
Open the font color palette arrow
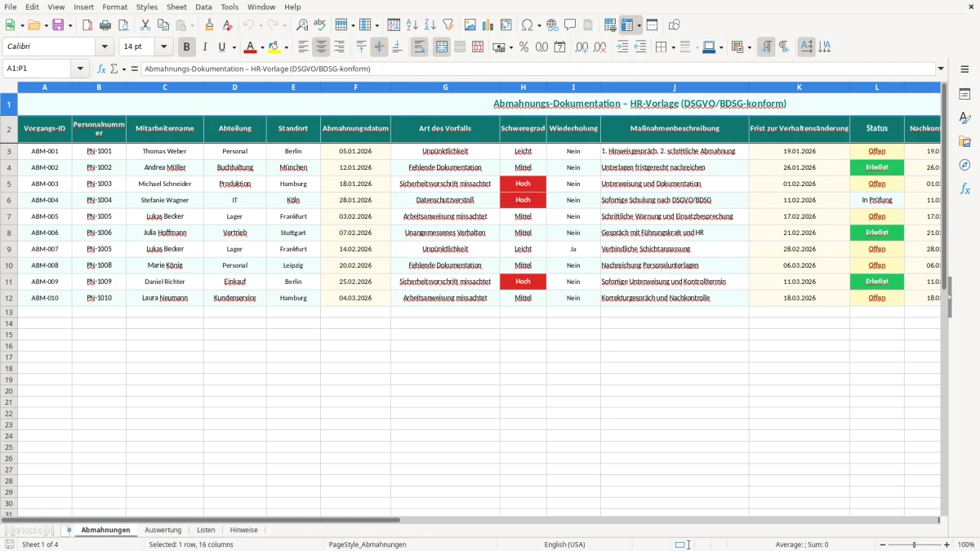point(262,47)
